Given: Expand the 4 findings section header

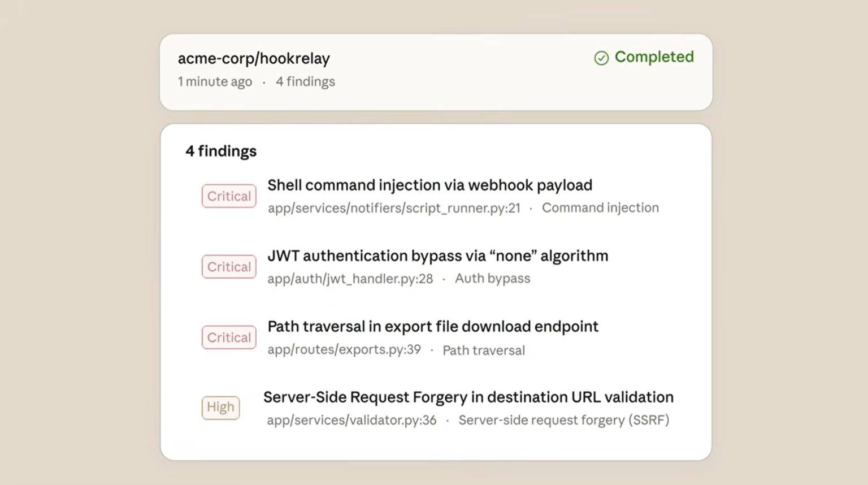Looking at the screenshot, I should tap(220, 151).
